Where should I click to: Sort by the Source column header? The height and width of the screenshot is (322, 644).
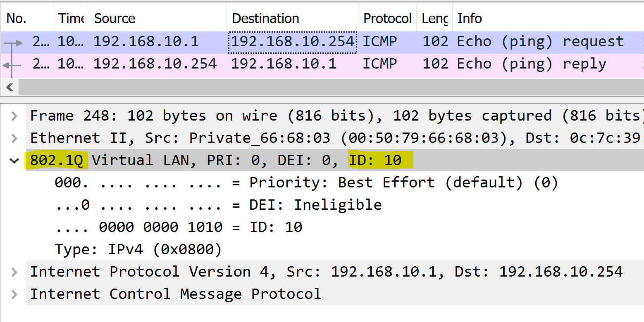[158, 19]
